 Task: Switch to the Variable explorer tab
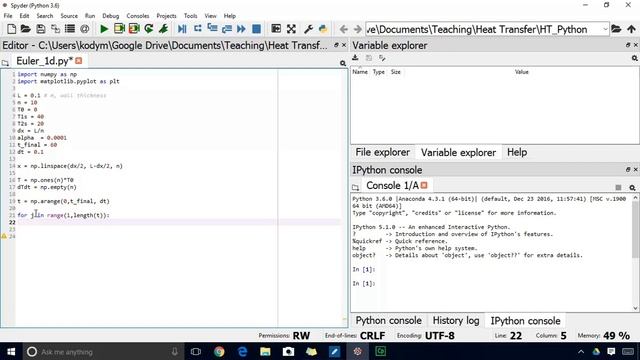(458, 152)
